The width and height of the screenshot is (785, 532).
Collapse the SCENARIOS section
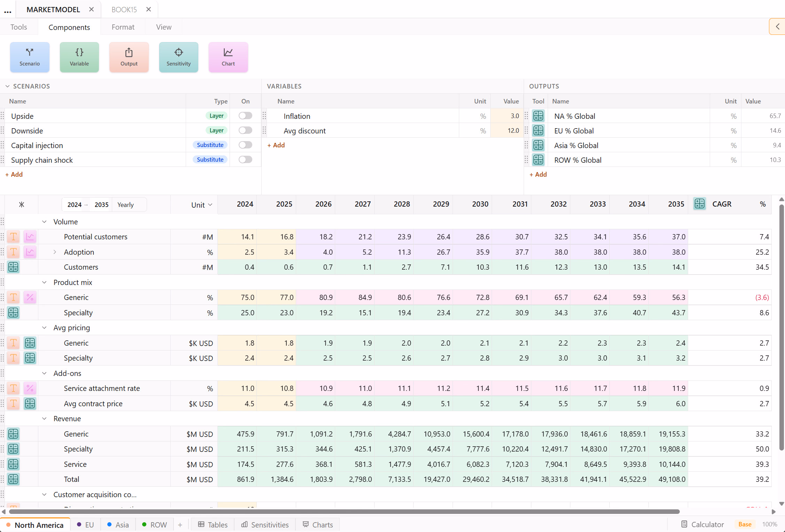[7, 86]
